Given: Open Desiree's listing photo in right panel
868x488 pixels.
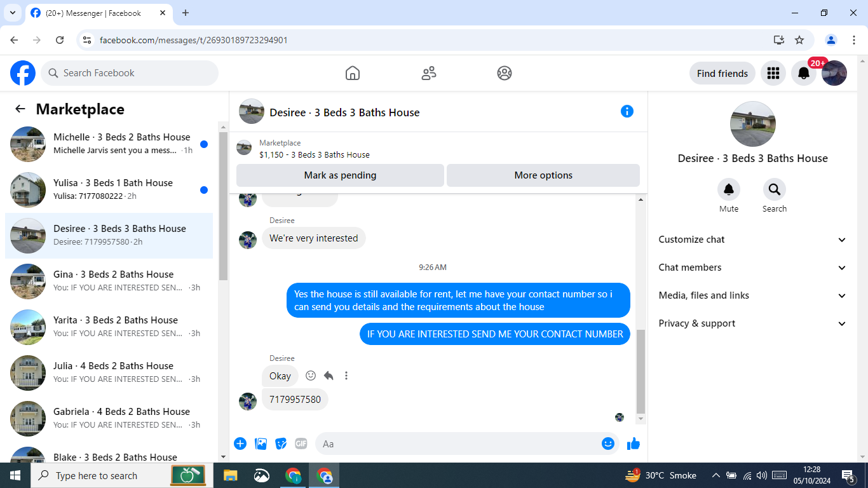Looking at the screenshot, I should tap(753, 124).
